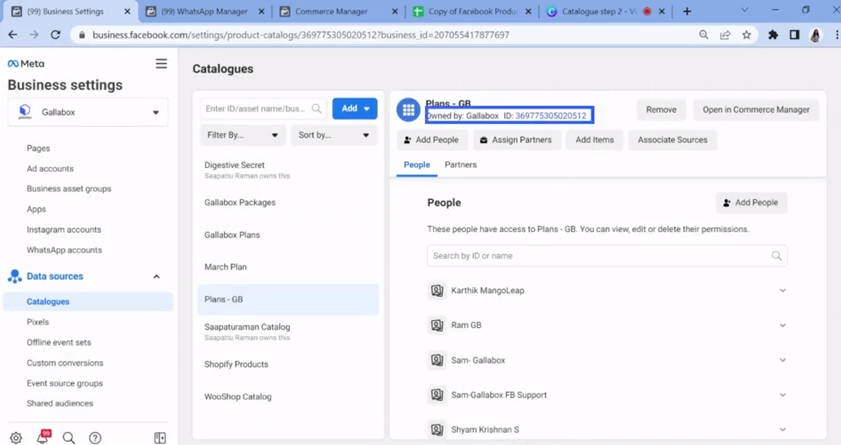Switch to Commerce Manager browser tab
The height and width of the screenshot is (445, 841).
(339, 11)
